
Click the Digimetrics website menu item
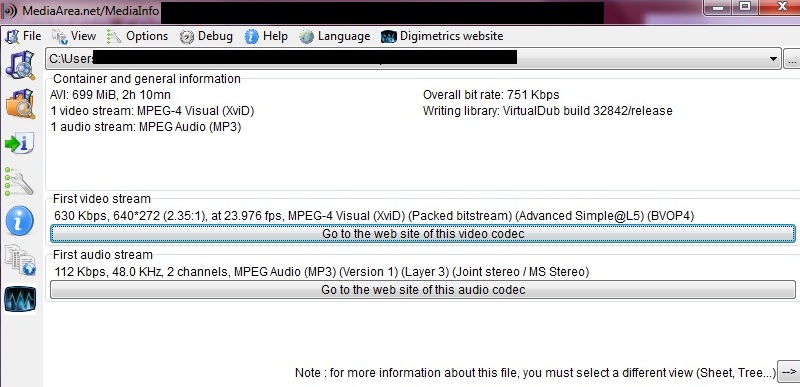tap(442, 36)
